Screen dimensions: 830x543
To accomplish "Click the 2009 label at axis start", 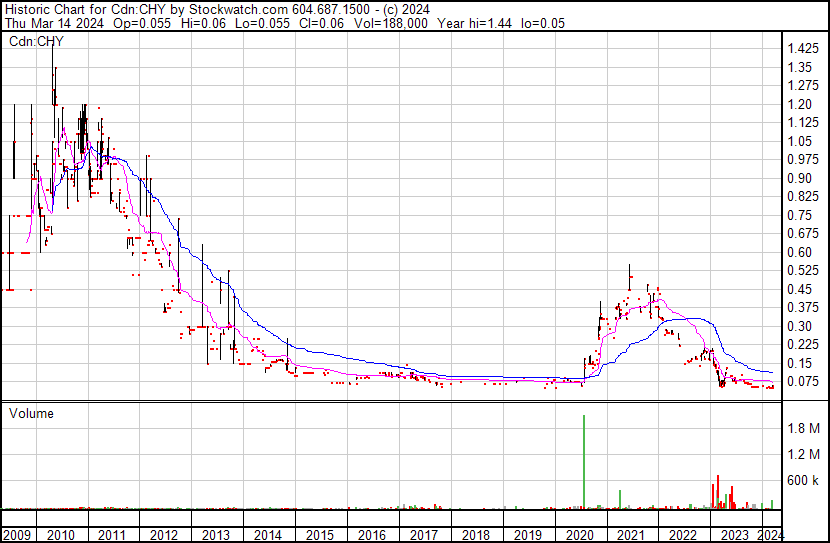I will click(15, 535).
